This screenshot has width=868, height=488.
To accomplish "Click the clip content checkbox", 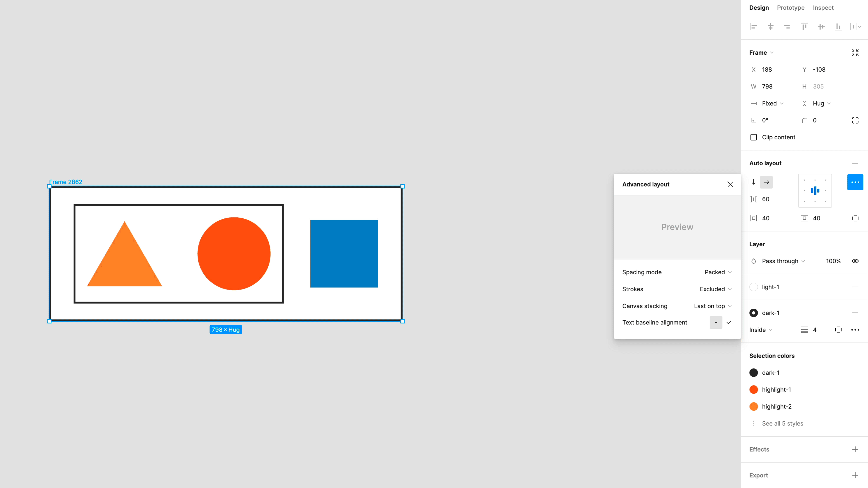I will point(754,137).
